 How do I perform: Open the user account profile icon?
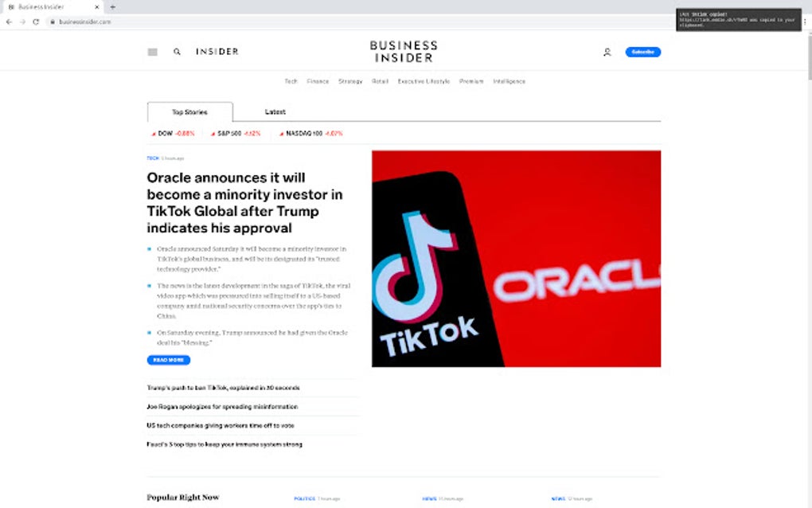[607, 52]
